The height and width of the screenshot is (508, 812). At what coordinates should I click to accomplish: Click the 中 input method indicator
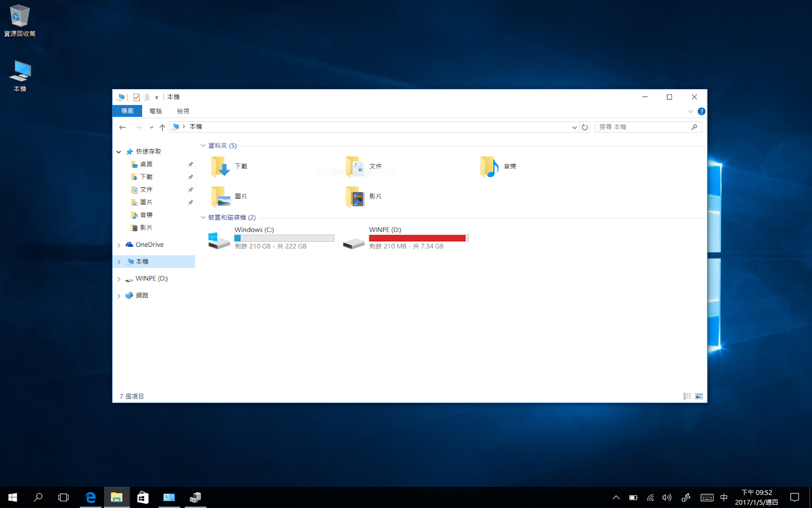[x=724, y=498]
